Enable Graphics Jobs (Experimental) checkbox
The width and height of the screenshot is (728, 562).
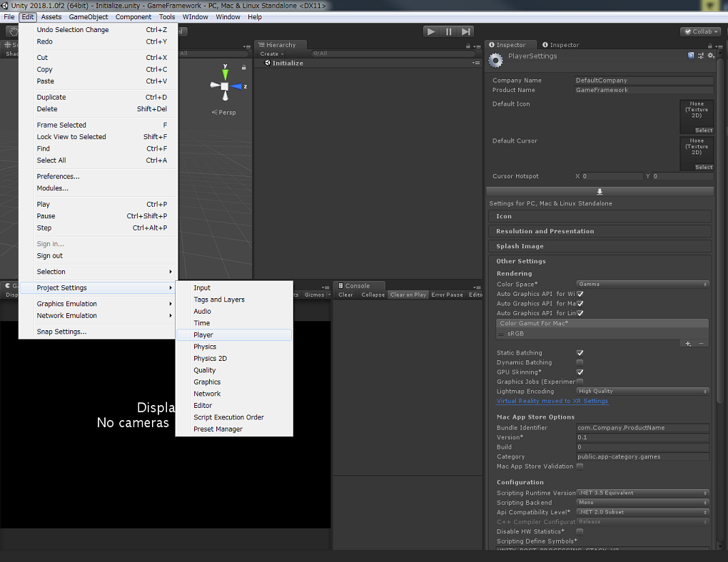point(580,382)
